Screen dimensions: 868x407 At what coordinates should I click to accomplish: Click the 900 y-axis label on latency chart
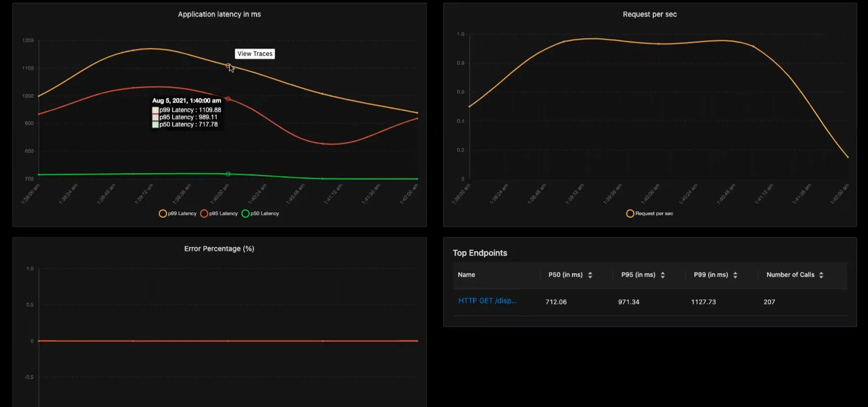pyautogui.click(x=30, y=124)
